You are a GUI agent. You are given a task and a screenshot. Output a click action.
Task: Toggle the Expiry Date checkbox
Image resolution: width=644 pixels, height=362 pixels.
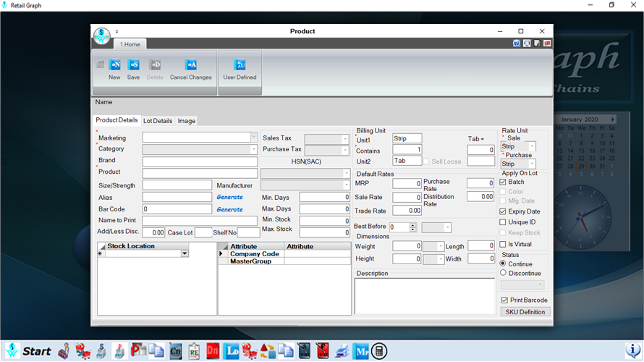503,211
